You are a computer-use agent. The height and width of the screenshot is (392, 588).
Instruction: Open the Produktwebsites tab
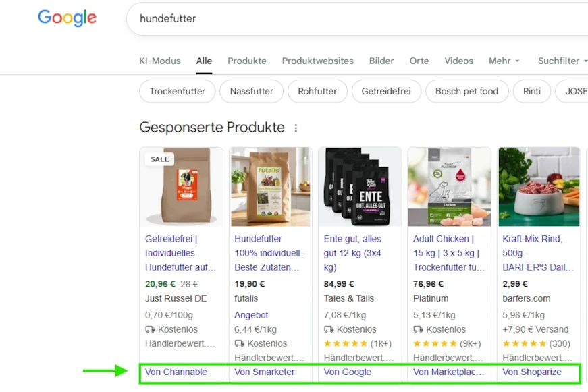click(x=317, y=61)
